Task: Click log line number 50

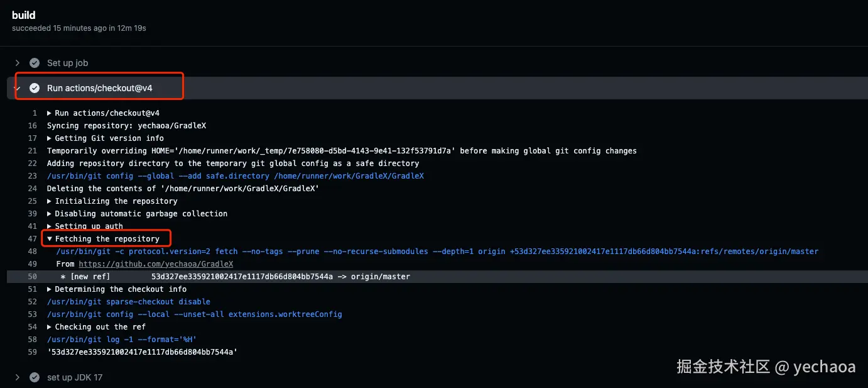Action: [x=32, y=277]
